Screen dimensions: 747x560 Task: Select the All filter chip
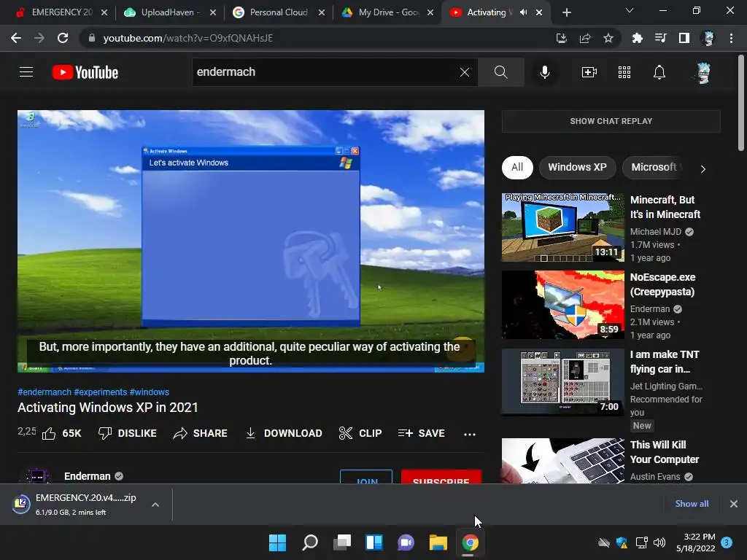(517, 167)
